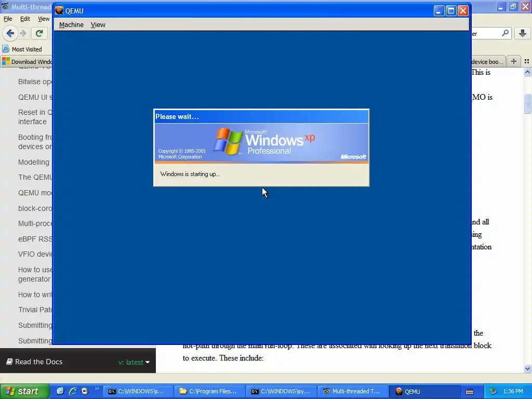Screen dimensions: 532x399
Task: Launch Internet Explorer from quick launch
Action: pos(72,391)
